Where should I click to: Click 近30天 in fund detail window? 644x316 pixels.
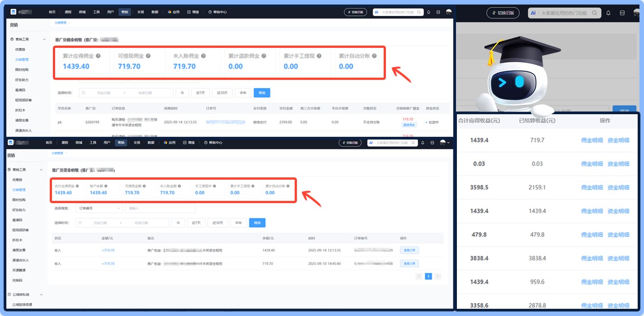point(218,223)
